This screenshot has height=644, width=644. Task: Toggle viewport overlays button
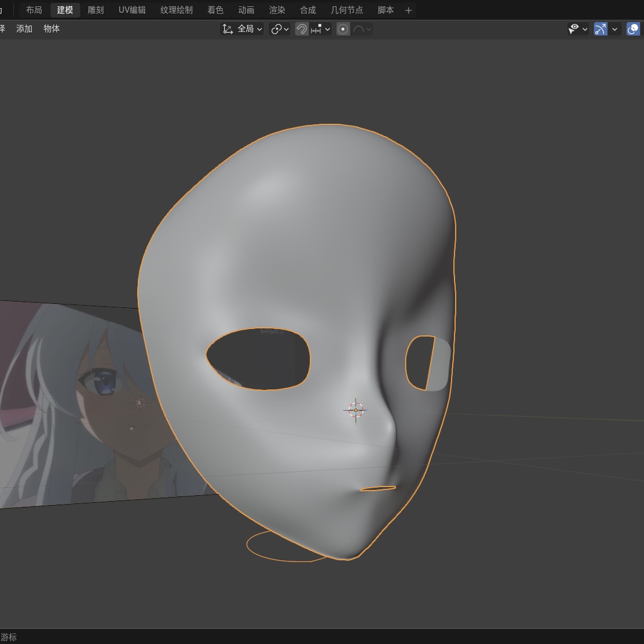633,29
